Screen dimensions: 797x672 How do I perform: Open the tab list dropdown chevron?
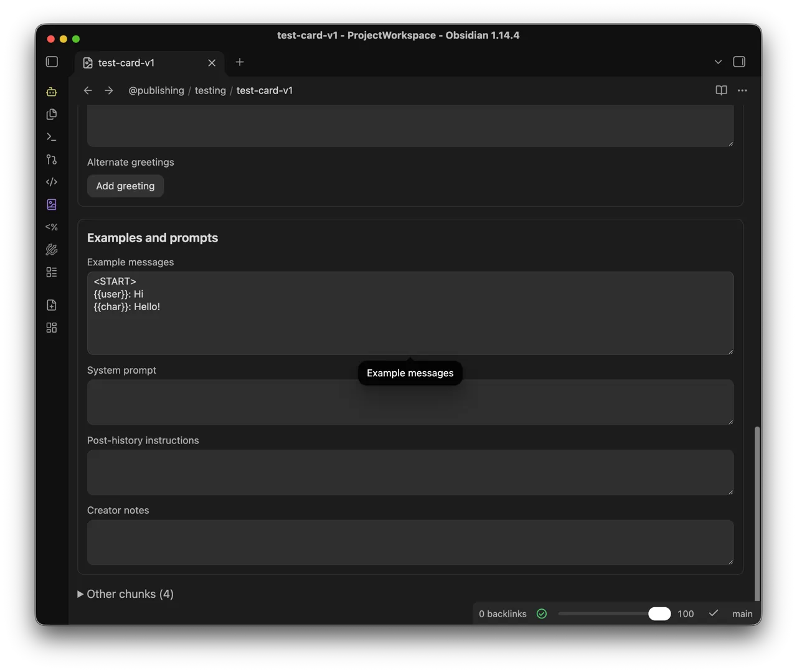[x=718, y=62]
